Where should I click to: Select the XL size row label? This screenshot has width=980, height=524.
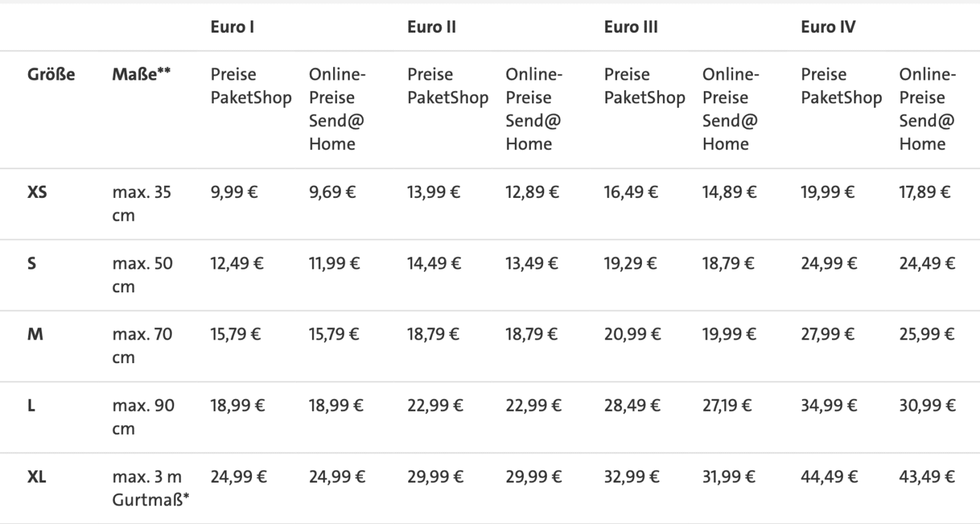36,477
